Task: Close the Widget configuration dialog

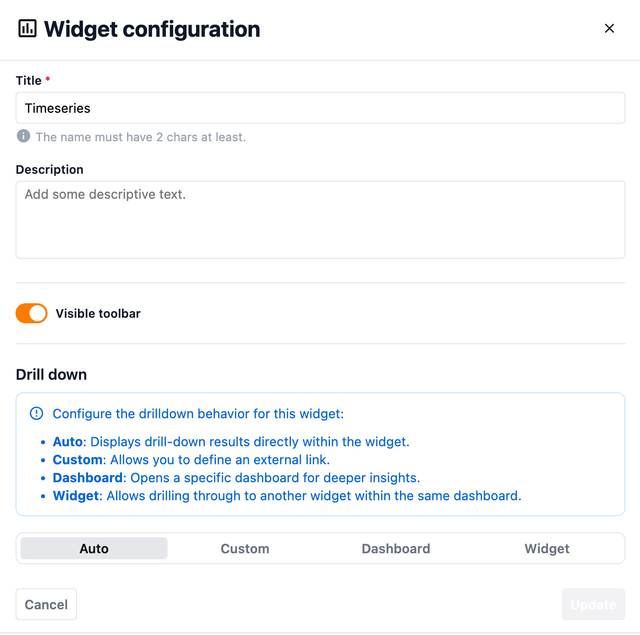Action: (609, 29)
